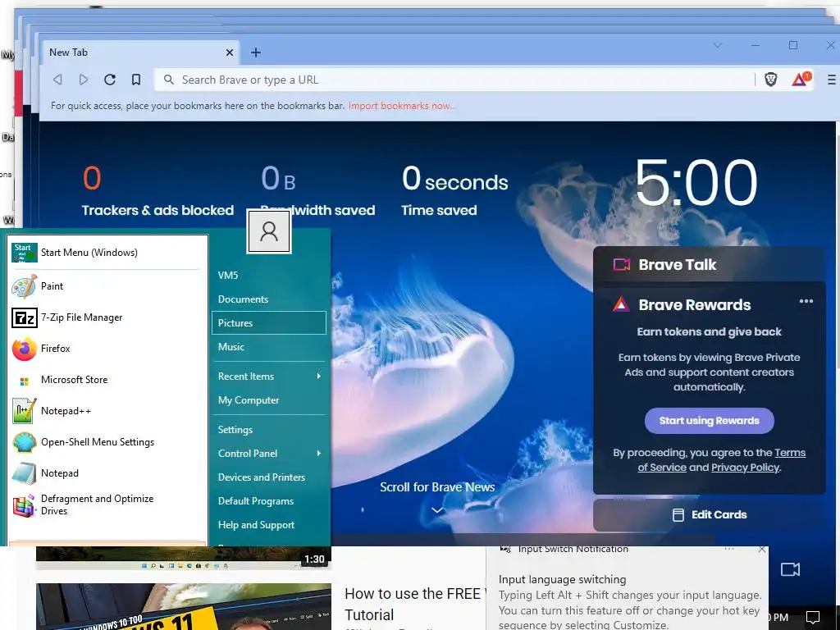Click the Windows 11 video thumbnail

click(x=184, y=606)
